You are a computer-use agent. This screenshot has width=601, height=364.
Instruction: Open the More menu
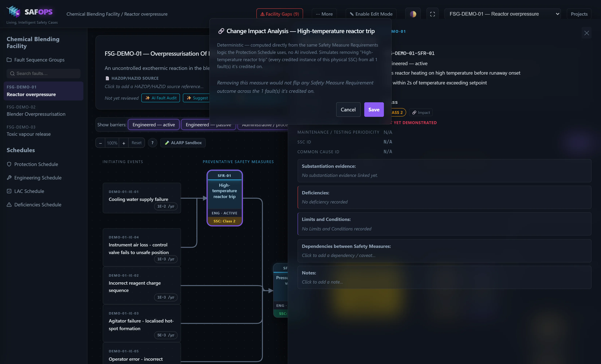324,14
